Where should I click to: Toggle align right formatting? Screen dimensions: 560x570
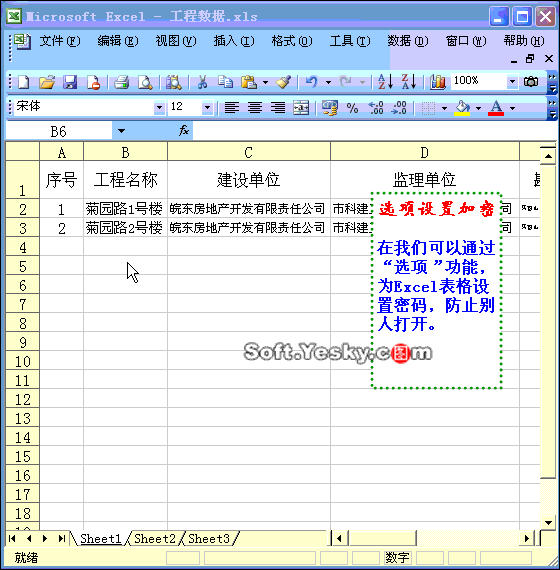[278, 108]
